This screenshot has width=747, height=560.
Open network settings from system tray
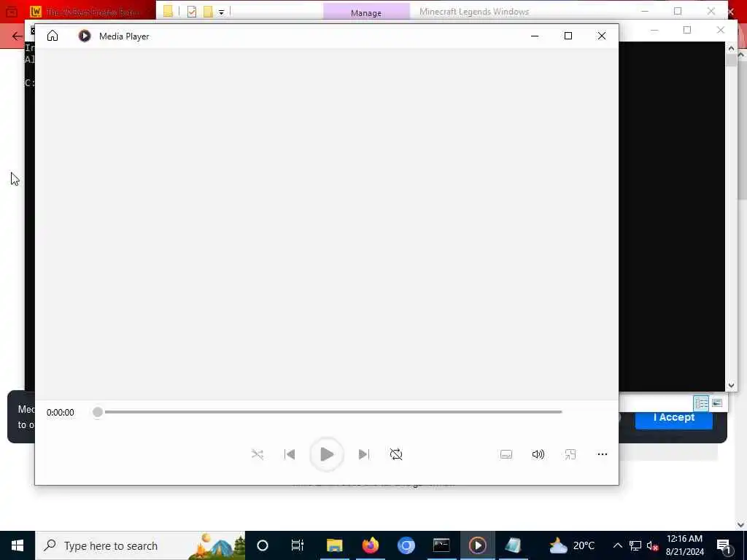pyautogui.click(x=635, y=545)
